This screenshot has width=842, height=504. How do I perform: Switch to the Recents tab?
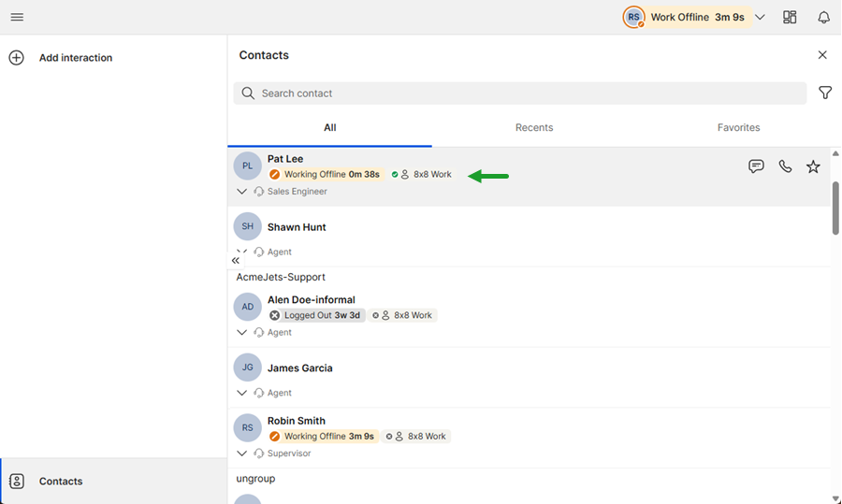pos(534,128)
